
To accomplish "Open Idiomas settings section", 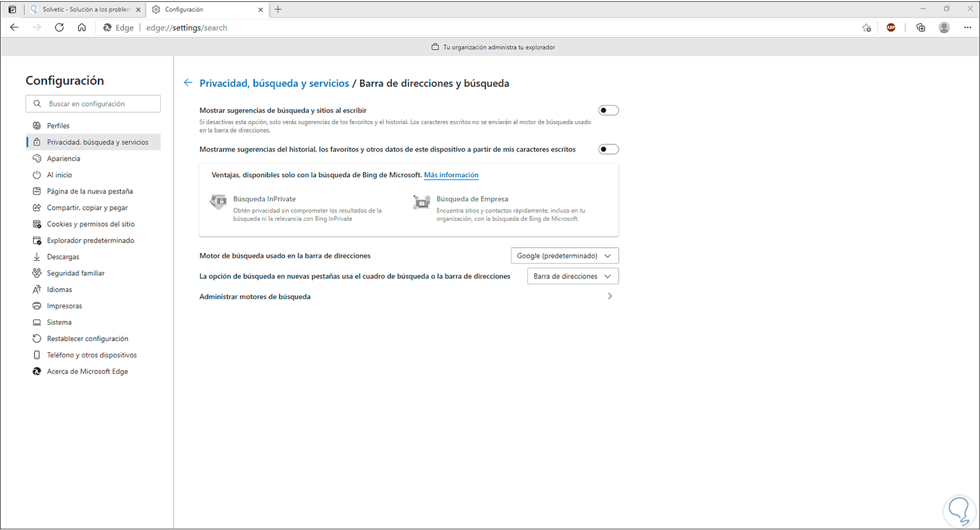I will point(93,290).
